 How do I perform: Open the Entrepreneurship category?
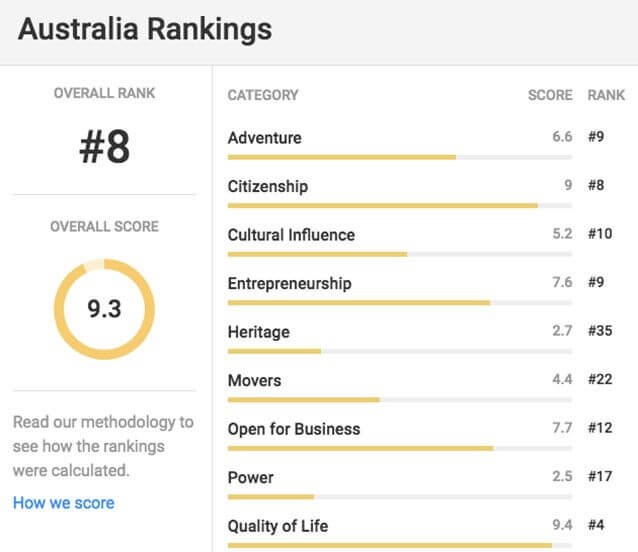290,283
